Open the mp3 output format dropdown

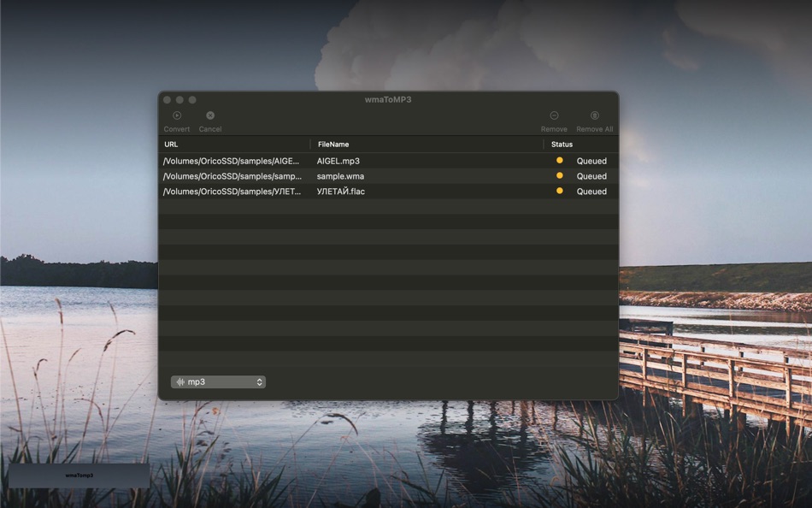(218, 382)
